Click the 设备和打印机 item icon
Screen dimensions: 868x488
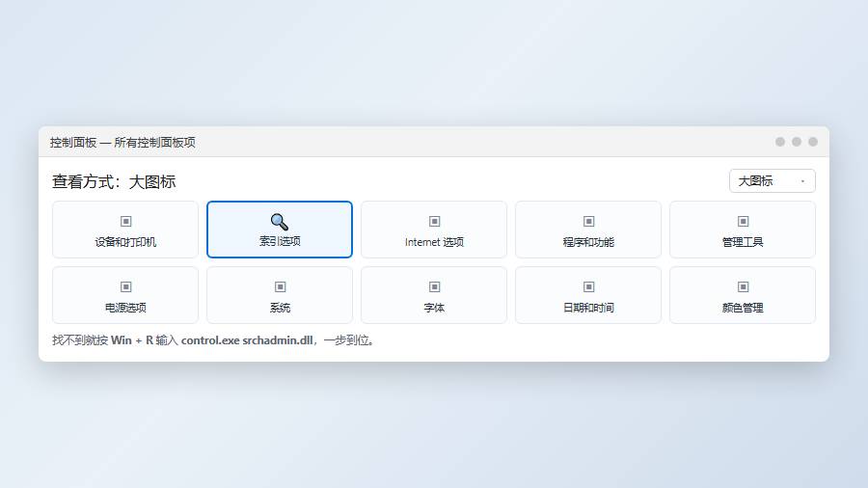pyautogui.click(x=125, y=221)
